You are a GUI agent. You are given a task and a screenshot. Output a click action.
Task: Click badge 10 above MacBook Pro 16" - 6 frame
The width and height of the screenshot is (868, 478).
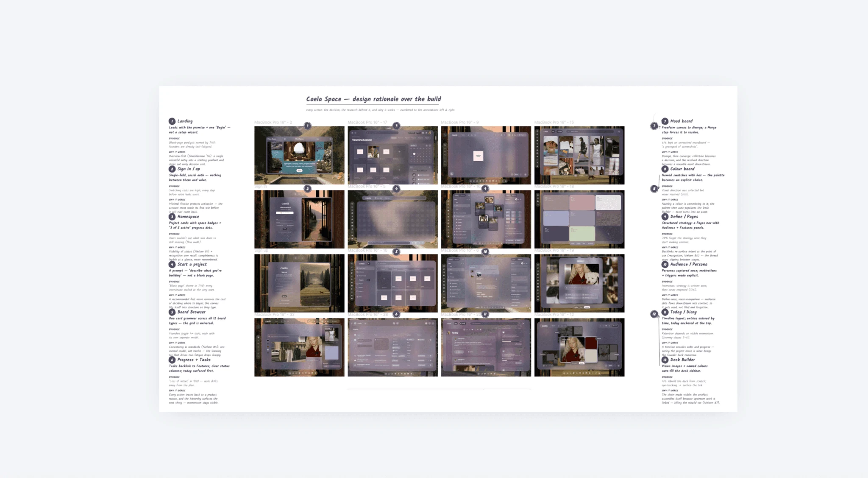[485, 252]
